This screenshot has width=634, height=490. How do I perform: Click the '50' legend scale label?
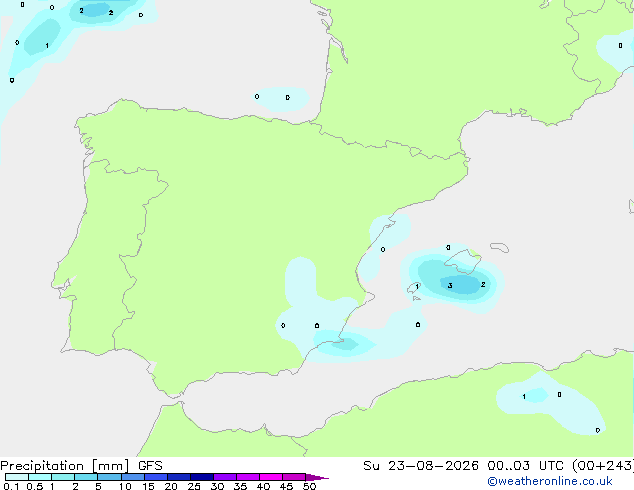tap(309, 486)
